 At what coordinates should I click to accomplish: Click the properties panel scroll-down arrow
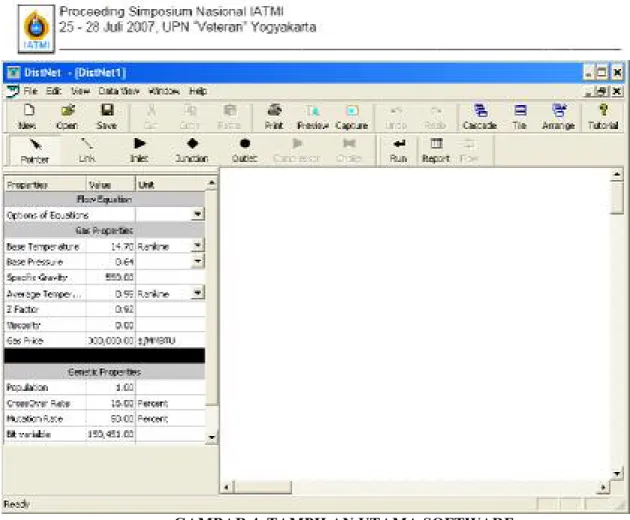click(211, 437)
